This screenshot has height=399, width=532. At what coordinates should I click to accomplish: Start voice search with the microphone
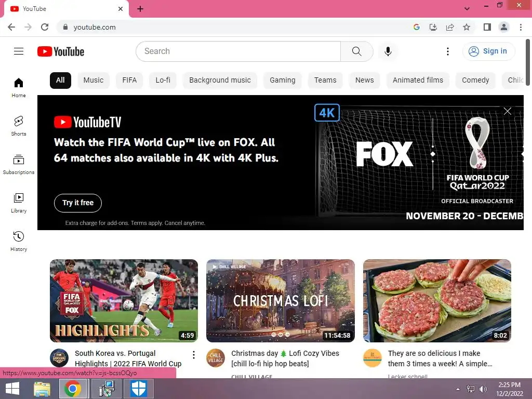click(388, 51)
